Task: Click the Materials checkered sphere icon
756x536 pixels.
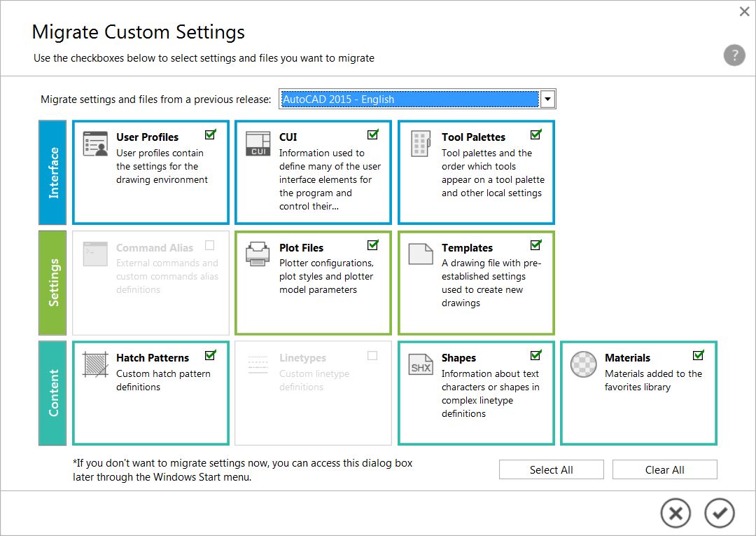Action: coord(583,364)
